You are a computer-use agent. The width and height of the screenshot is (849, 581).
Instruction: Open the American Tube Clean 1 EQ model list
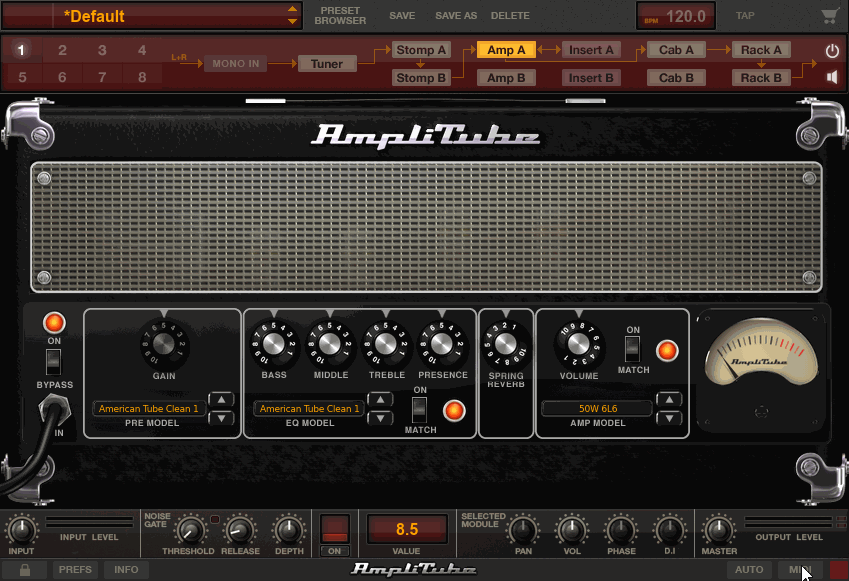click(x=309, y=409)
